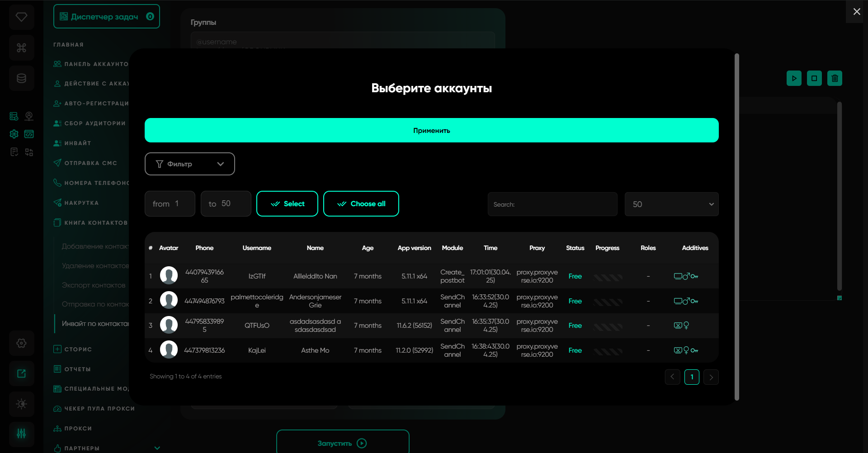Click the stop icon in the top-right toolbar
The image size is (868, 453).
tap(814, 78)
